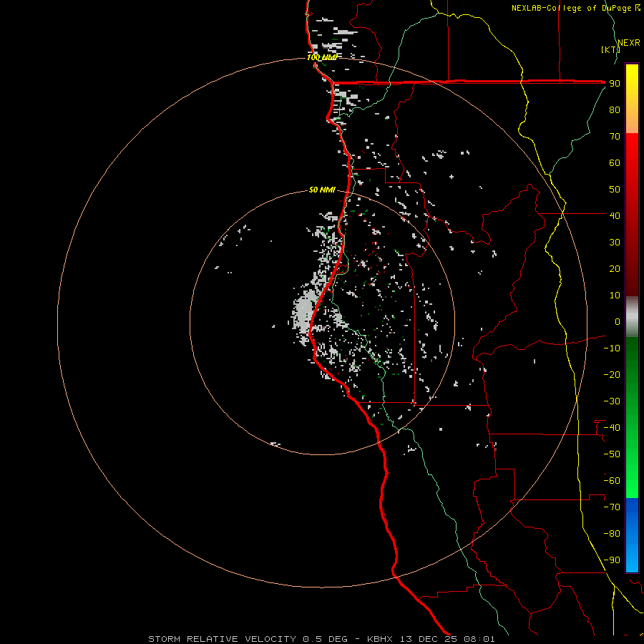Image resolution: width=644 pixels, height=644 pixels.
Task: Click the 90 value on velocity scale
Action: click(615, 84)
